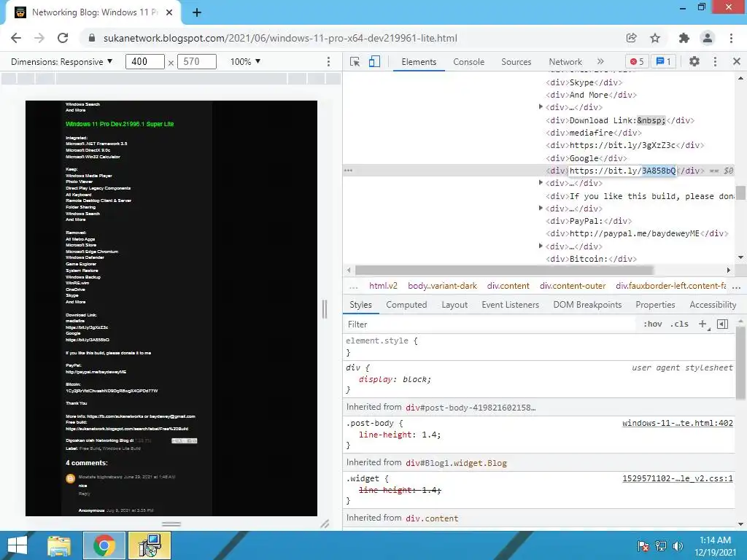Click the blue issues count badge
Viewport: 747px width, 560px height.
663,61
